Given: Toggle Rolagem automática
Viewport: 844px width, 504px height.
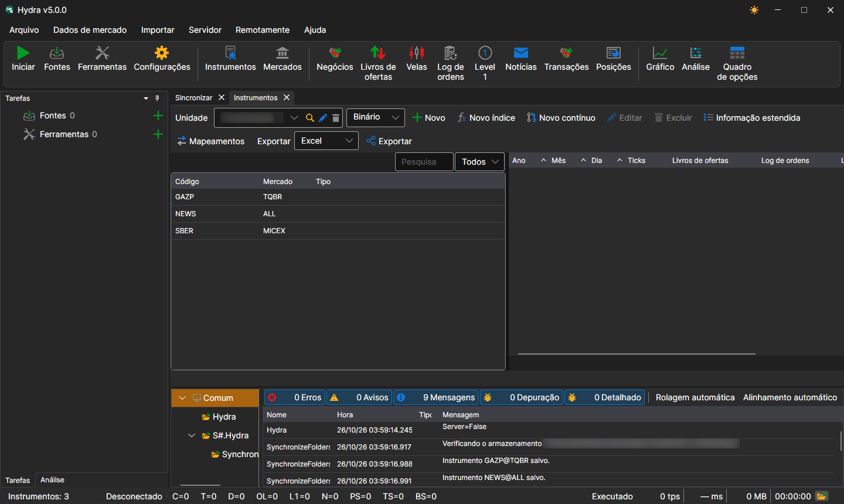Looking at the screenshot, I should 695,397.
